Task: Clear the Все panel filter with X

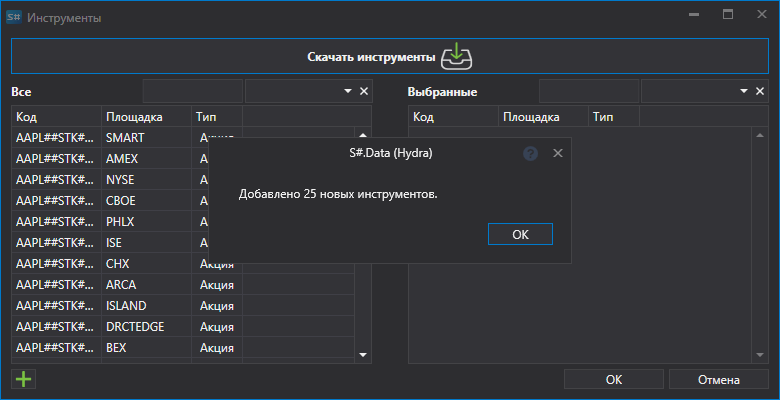Action: (364, 91)
